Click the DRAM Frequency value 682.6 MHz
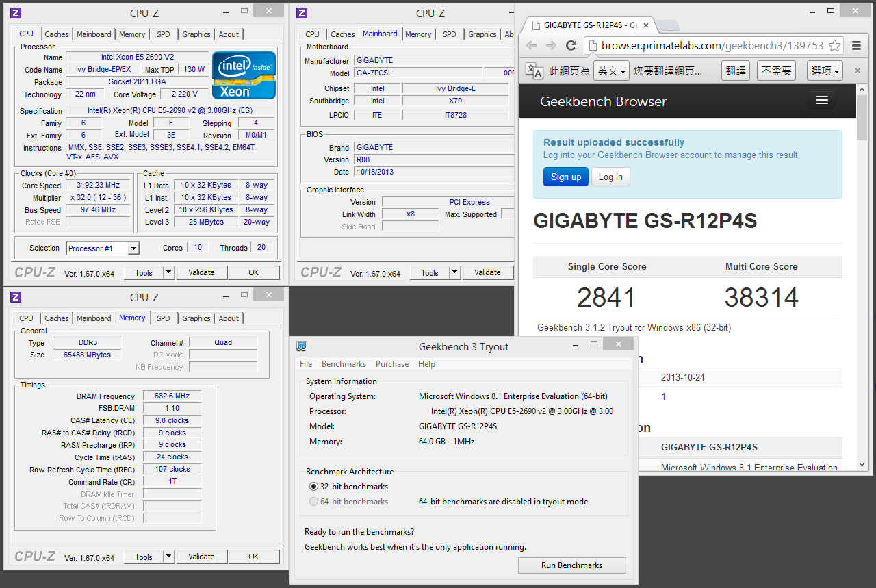This screenshot has height=588, width=876. [172, 396]
